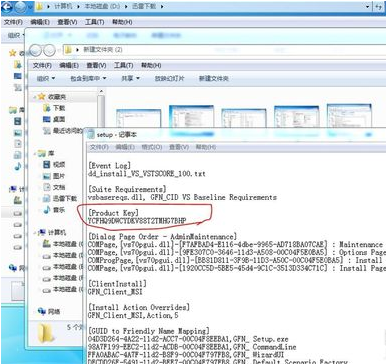Click 迅雷下载 library icon in 新建文件夹 (2) sidebar
Image resolution: width=386 pixels, height=364 pixels.
pyautogui.click(x=47, y=198)
